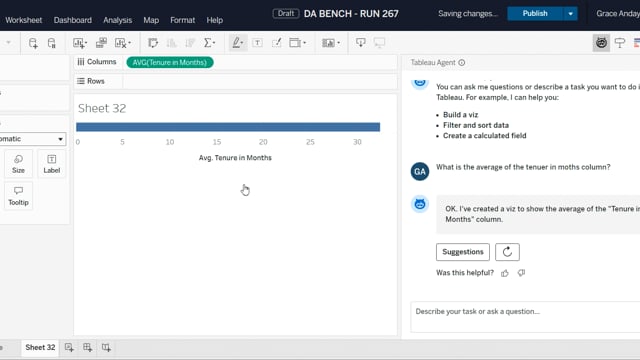The width and height of the screenshot is (640, 360).
Task: Select the Sheet 32 tab
Action: (40, 347)
